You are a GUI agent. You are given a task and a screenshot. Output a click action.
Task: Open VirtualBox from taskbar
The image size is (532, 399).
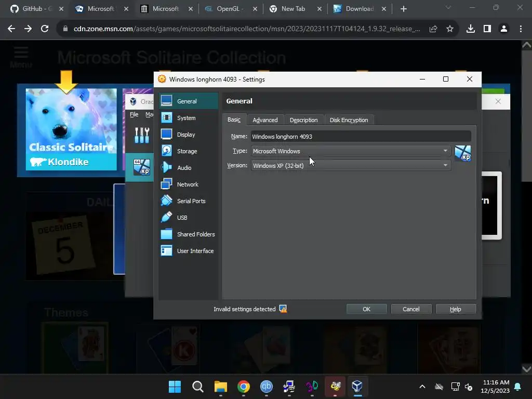point(357,387)
